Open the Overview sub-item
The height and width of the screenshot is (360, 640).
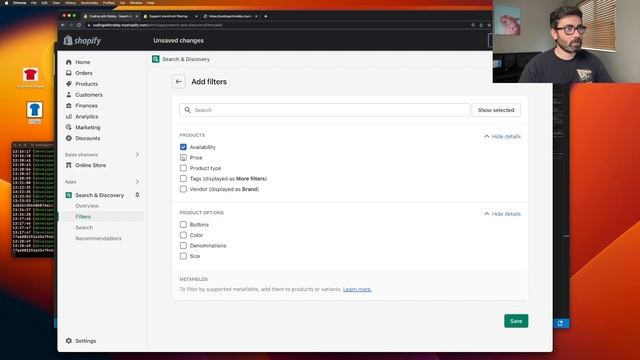(87, 206)
